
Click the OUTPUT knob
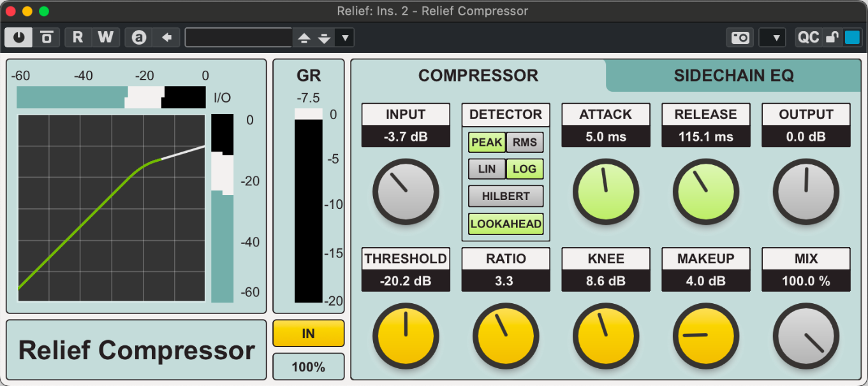pos(806,192)
